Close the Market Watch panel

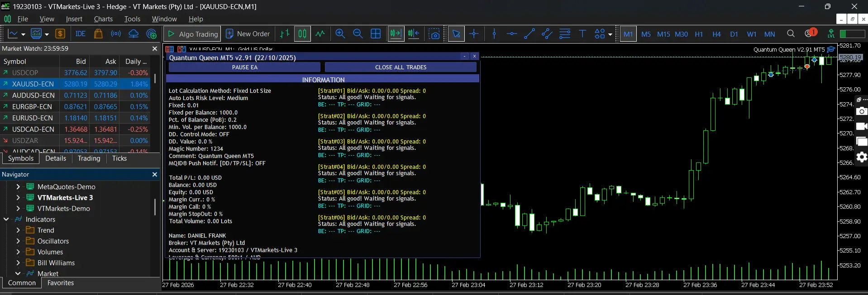tap(155, 48)
